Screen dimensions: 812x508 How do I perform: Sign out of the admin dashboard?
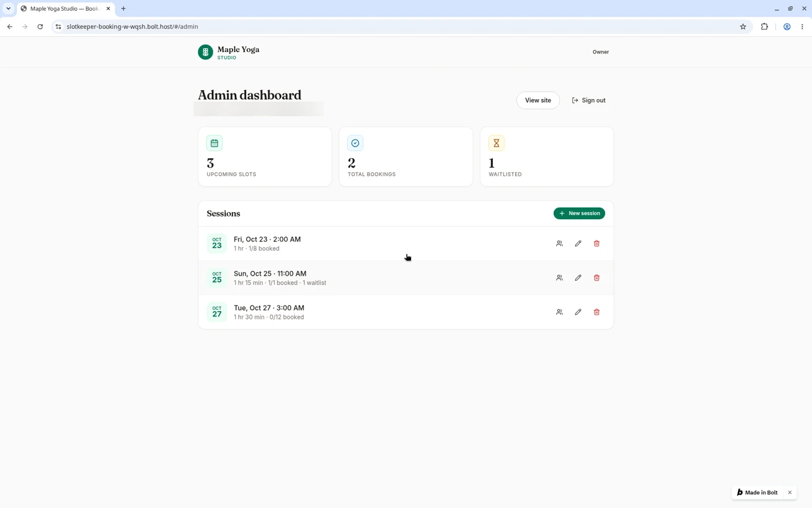(589, 100)
